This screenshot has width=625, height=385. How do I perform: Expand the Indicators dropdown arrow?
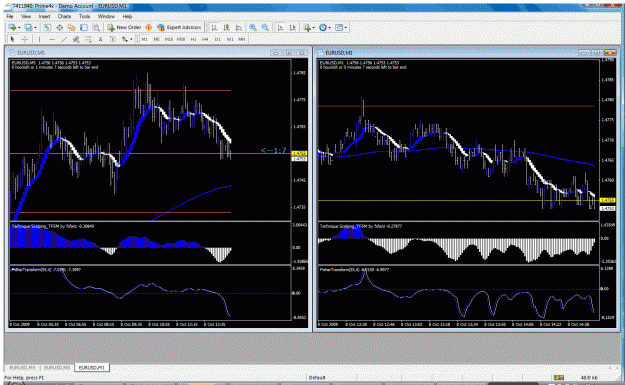[314, 28]
